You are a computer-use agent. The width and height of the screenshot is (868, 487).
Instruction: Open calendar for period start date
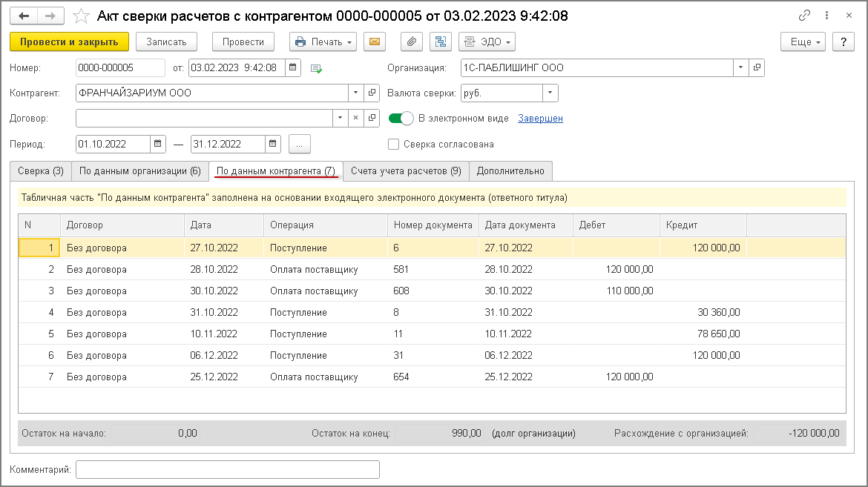[158, 144]
